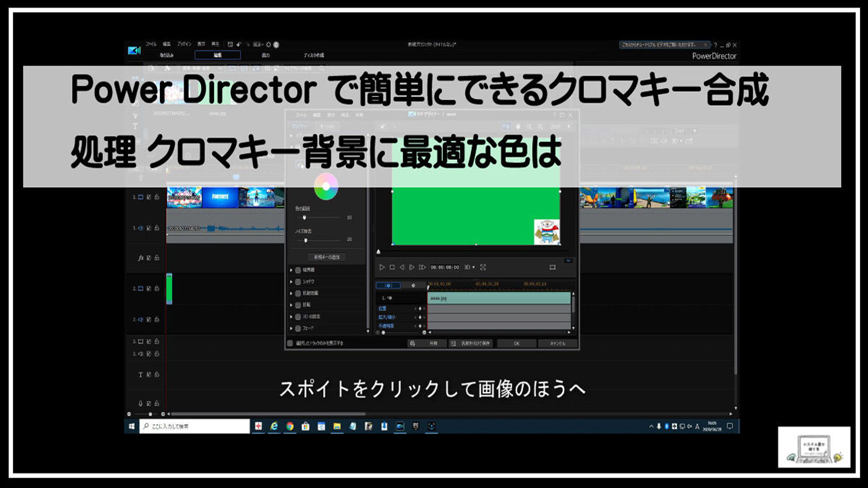Image resolution: width=868 pixels, height=488 pixels.
Task: Expand the 境界線 section arrow
Action: point(291,270)
